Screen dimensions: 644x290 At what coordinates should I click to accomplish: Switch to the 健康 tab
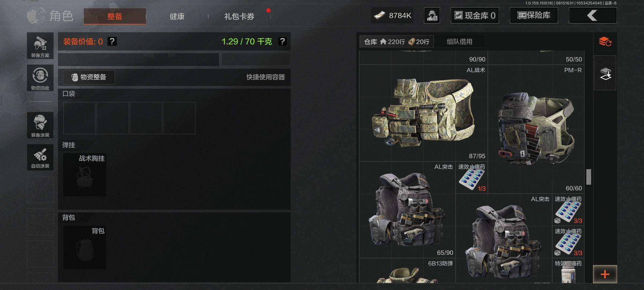(177, 16)
